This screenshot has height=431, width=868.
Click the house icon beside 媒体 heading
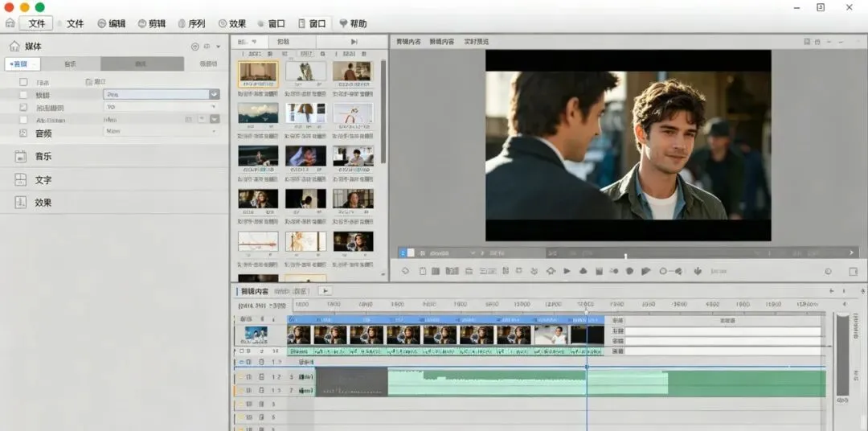coord(14,46)
